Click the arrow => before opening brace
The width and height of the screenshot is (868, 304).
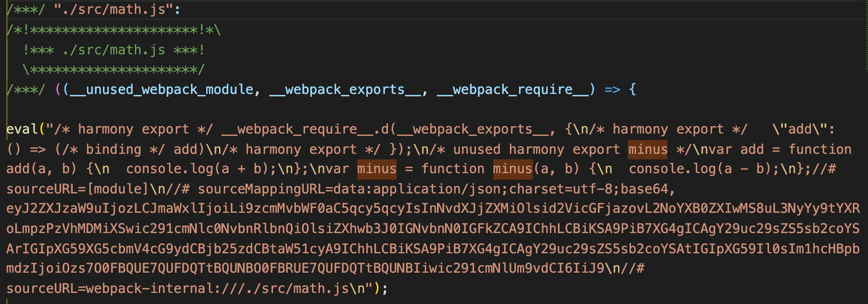612,89
